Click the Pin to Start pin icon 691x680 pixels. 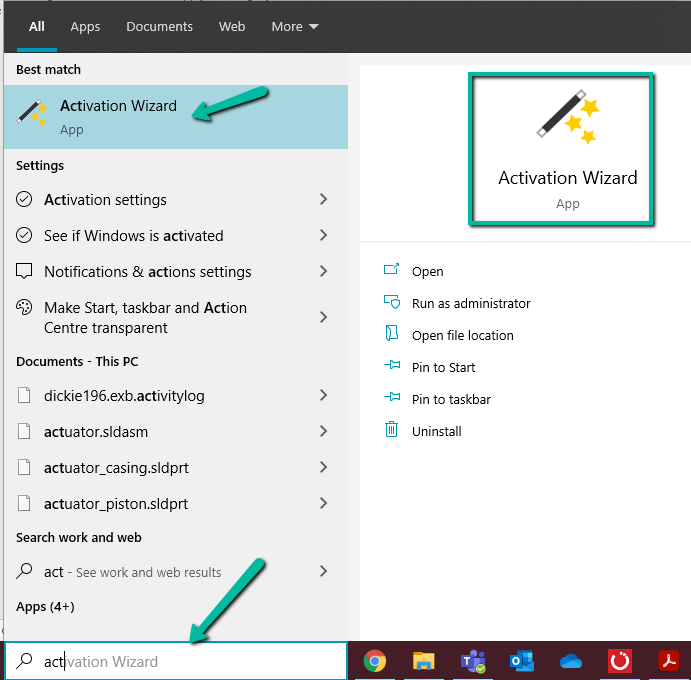[392, 365]
